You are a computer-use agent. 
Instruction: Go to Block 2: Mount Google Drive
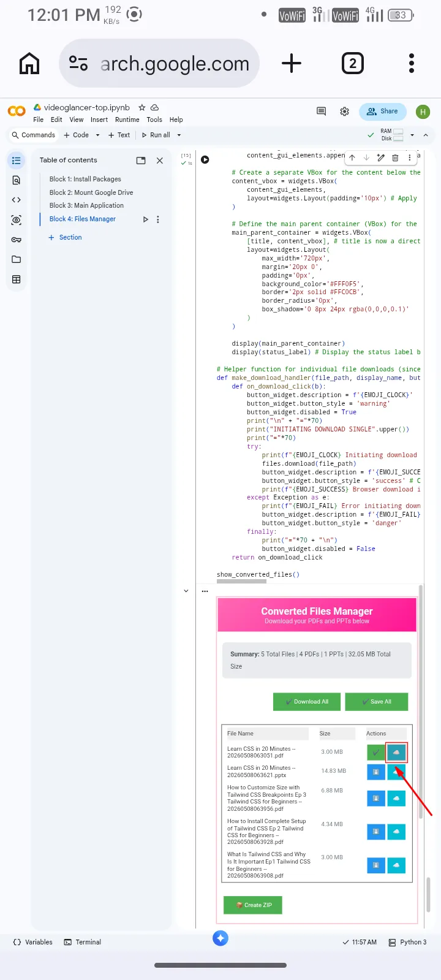coord(91,192)
